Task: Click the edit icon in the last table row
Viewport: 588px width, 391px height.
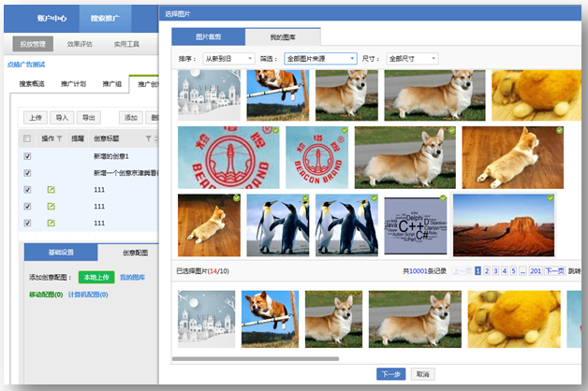Action: click(51, 223)
